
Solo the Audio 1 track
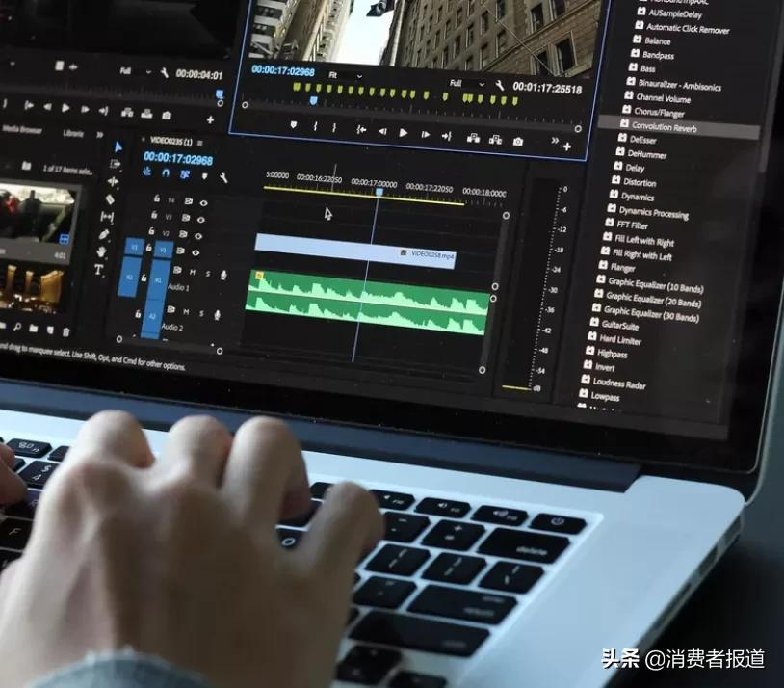(208, 274)
